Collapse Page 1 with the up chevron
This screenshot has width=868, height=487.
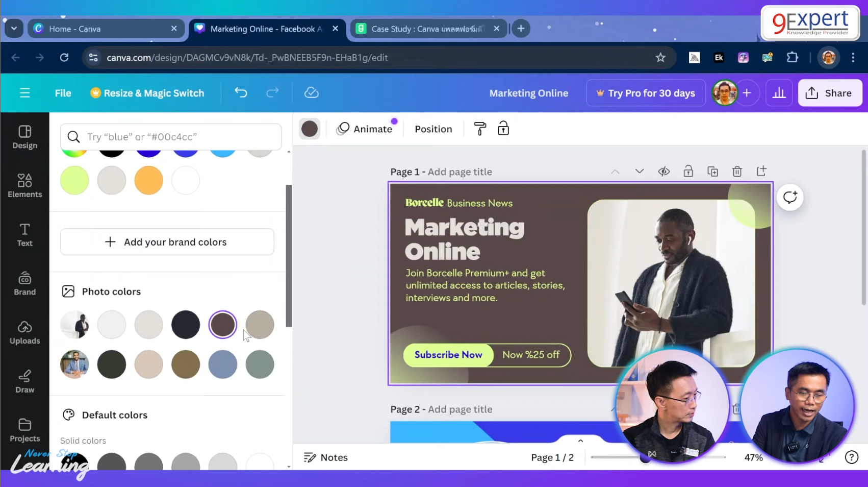click(x=615, y=172)
